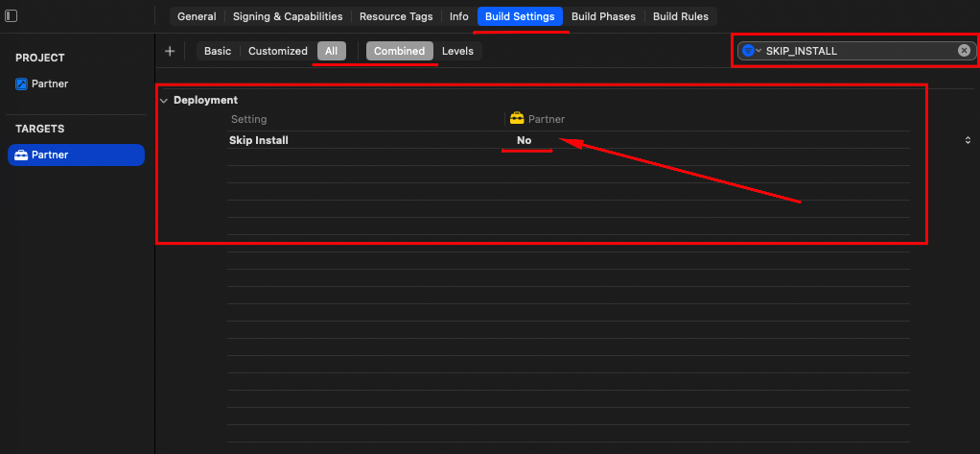Switch to the Info tab
980x454 pixels.
(458, 16)
